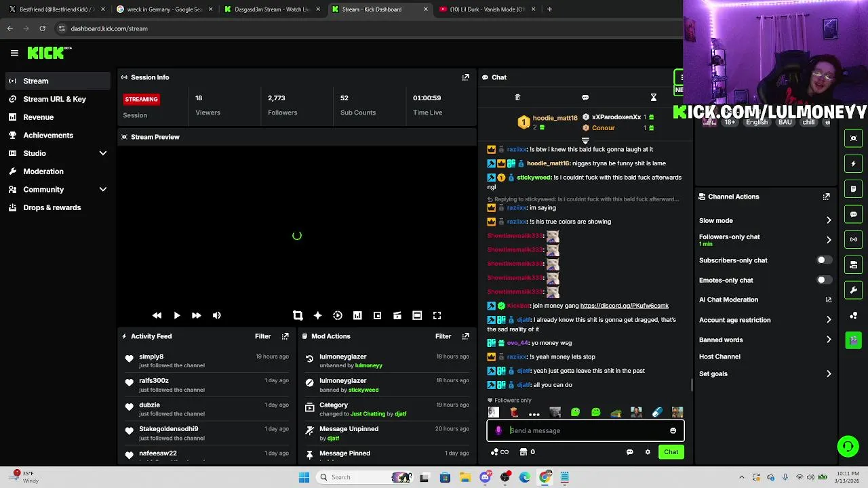Send the message with Chat button

(671, 452)
